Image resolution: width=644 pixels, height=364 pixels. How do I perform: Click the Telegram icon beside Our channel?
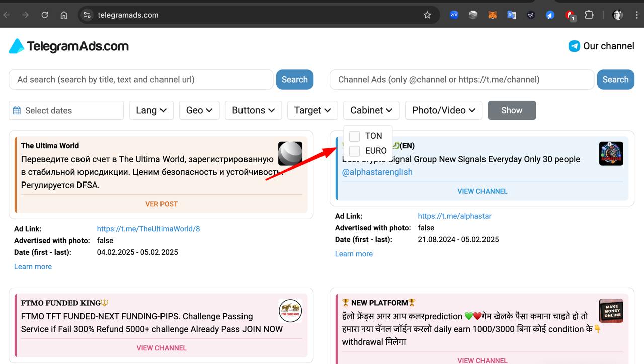tap(574, 46)
